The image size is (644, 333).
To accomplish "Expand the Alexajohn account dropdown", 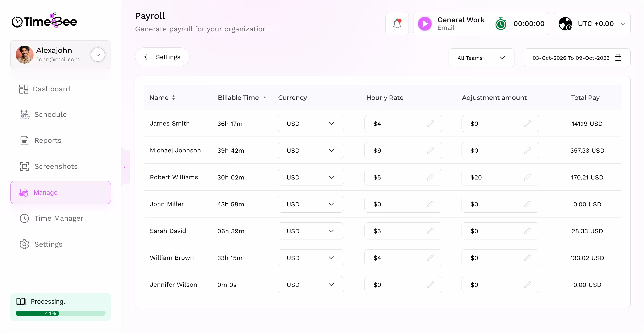I will [98, 55].
